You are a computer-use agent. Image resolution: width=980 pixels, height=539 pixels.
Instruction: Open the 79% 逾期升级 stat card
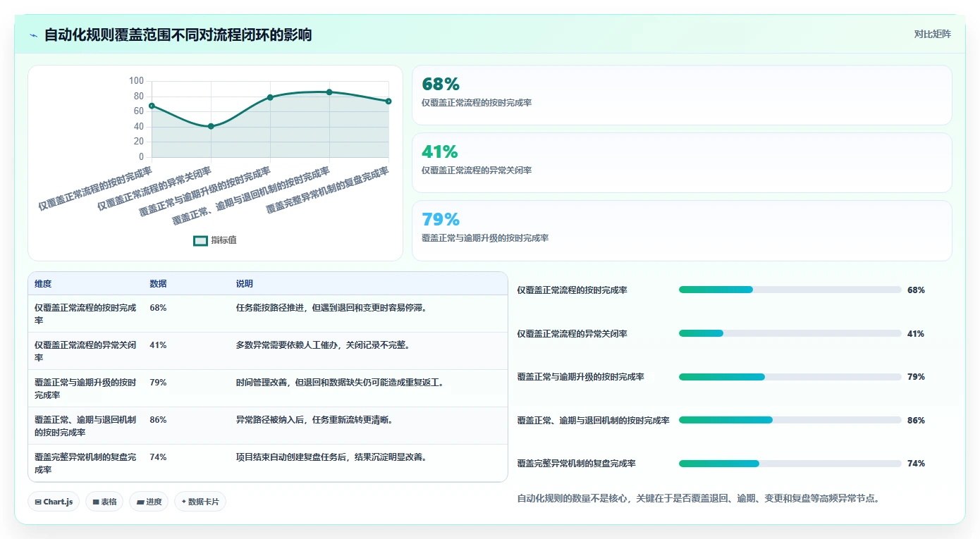pos(682,230)
